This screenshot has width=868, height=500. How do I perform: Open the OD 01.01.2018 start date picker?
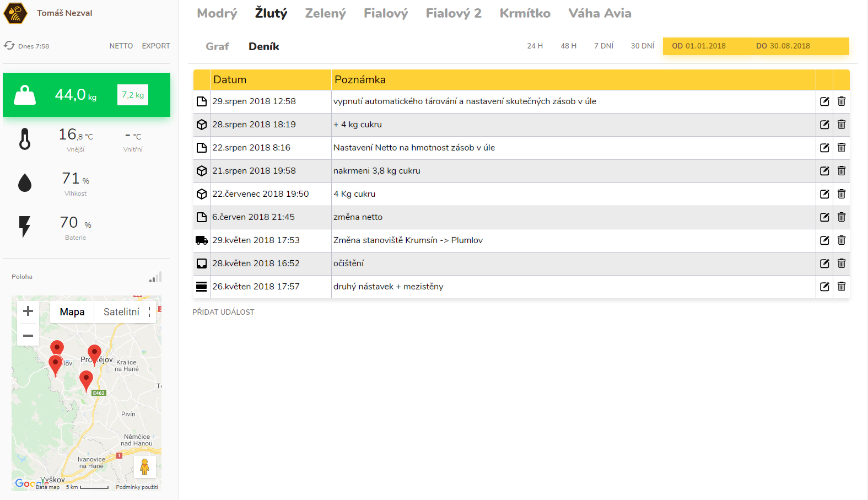click(698, 46)
